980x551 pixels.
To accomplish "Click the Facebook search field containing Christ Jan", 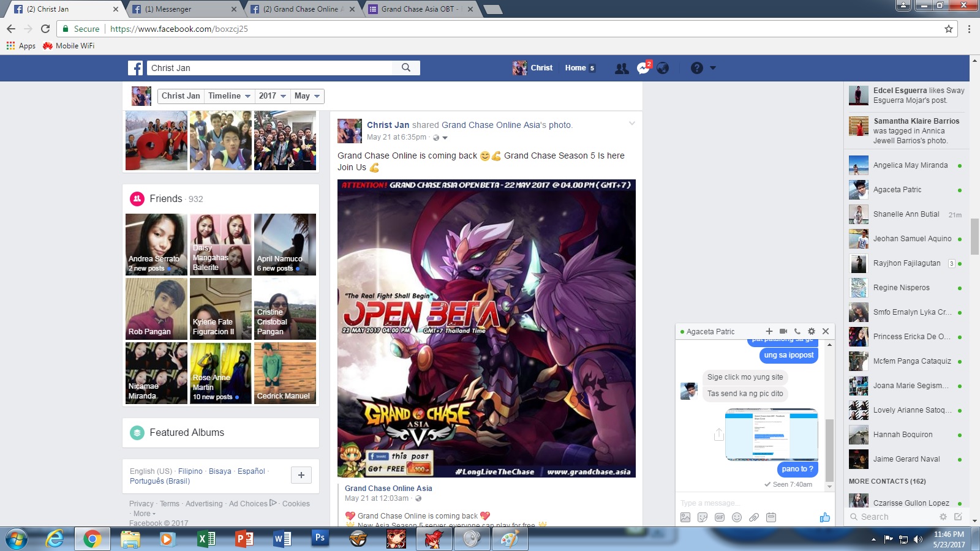I will coord(269,68).
